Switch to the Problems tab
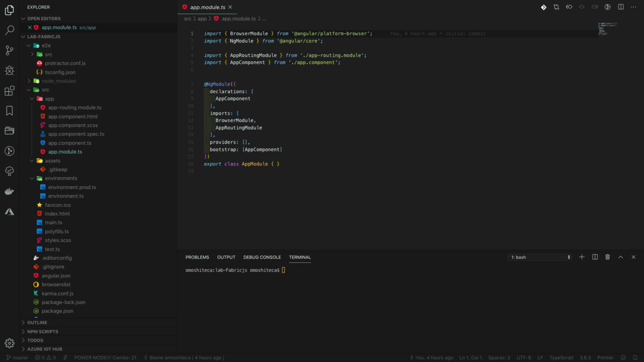The height and width of the screenshot is (362, 644). pyautogui.click(x=197, y=257)
